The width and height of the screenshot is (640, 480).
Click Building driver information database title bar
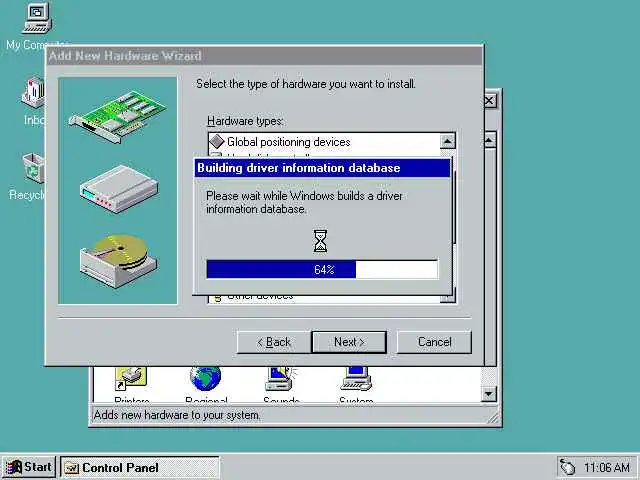[x=322, y=168]
